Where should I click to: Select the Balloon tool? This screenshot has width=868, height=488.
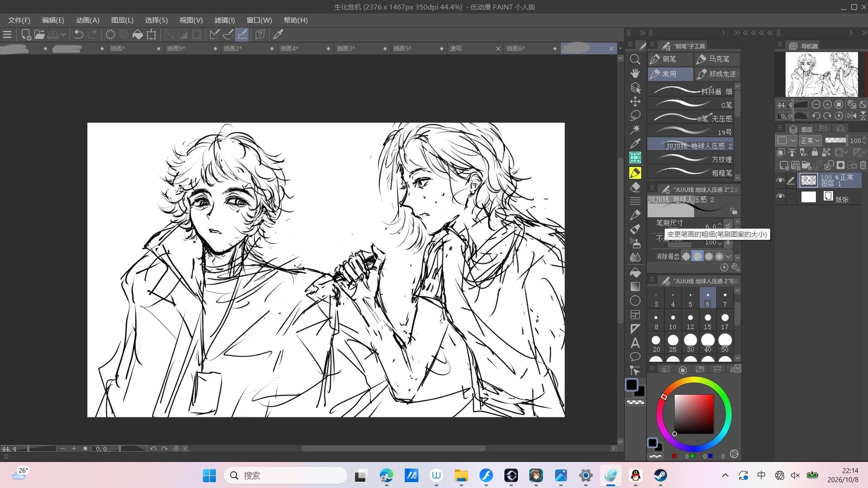[x=635, y=357]
